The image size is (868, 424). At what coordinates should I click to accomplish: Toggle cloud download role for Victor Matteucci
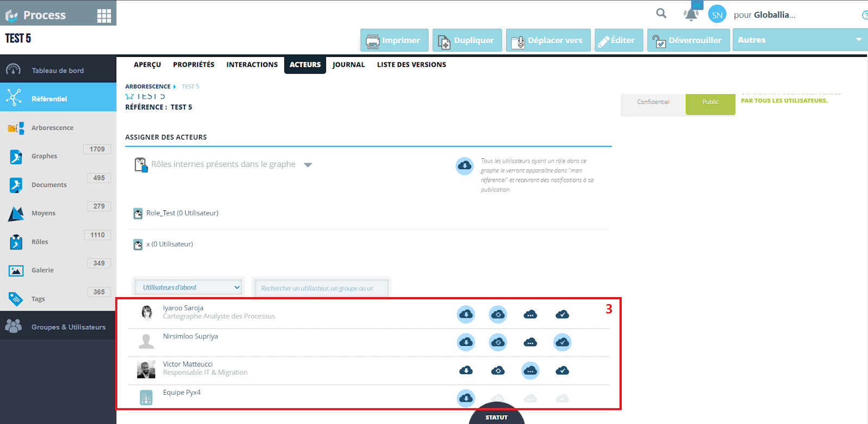click(466, 370)
